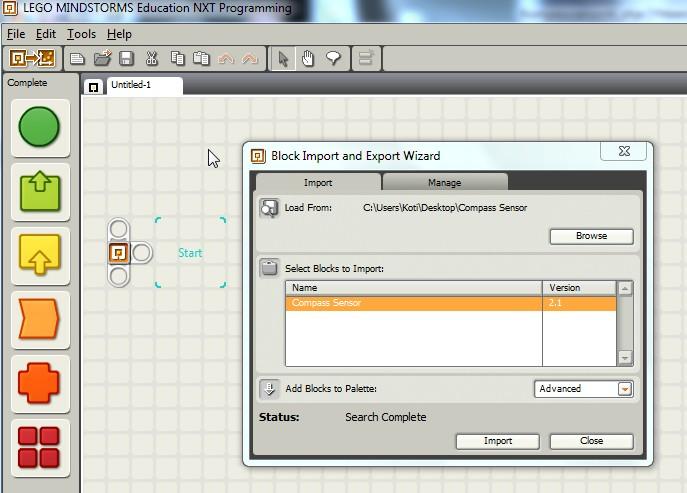Save program with floppy disk icon
Screen dimensions: 687x493
(x=127, y=58)
